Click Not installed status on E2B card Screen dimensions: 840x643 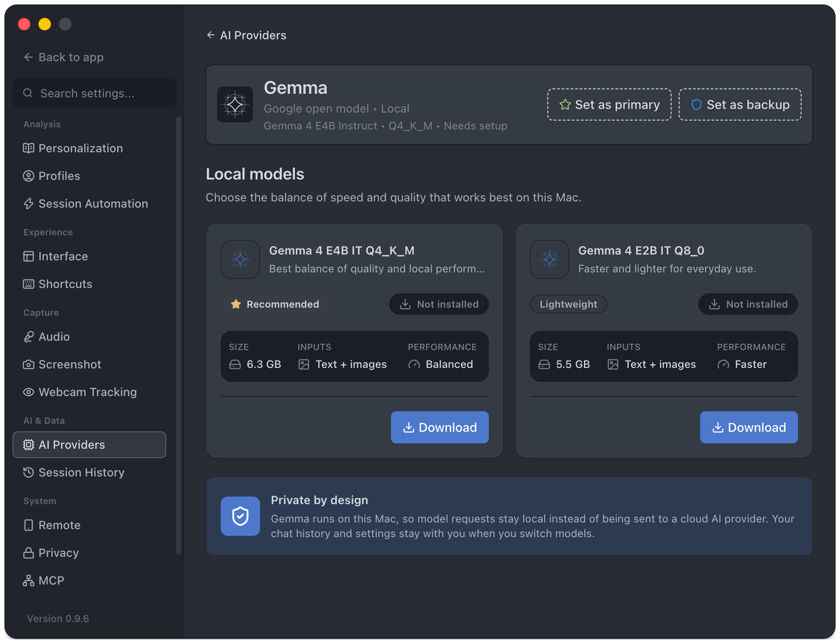click(x=748, y=304)
